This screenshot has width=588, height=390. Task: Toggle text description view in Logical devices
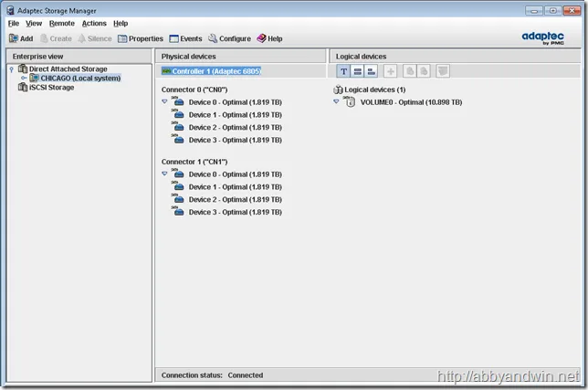[343, 71]
